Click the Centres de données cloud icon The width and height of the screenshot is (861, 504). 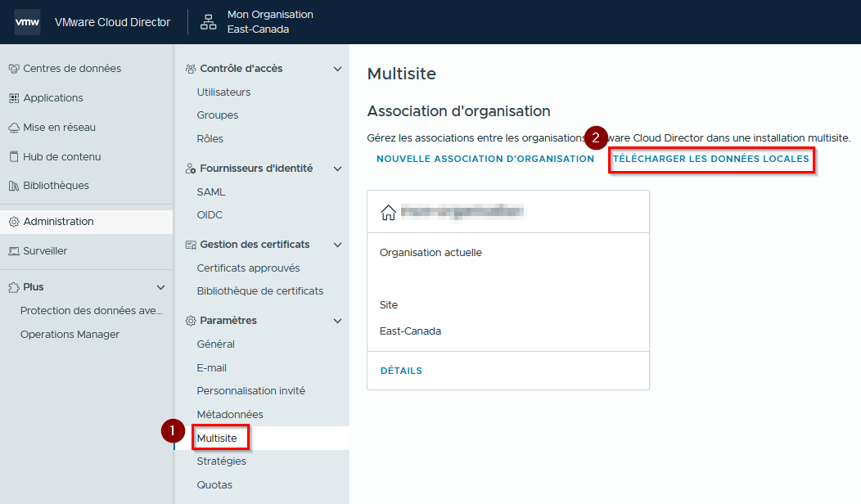(x=14, y=69)
